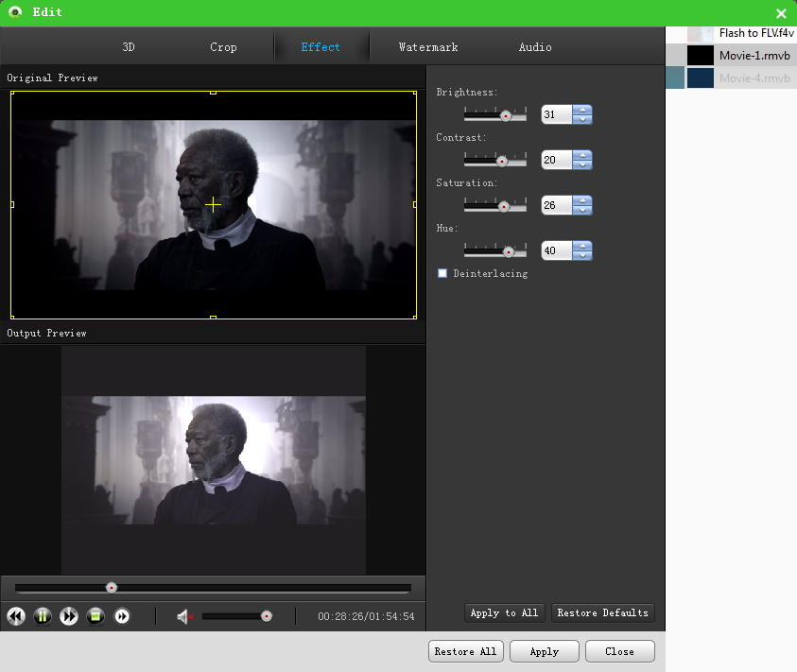Viewport: 797px width, 672px height.
Task: Click the Hue slider handle
Action: [509, 251]
